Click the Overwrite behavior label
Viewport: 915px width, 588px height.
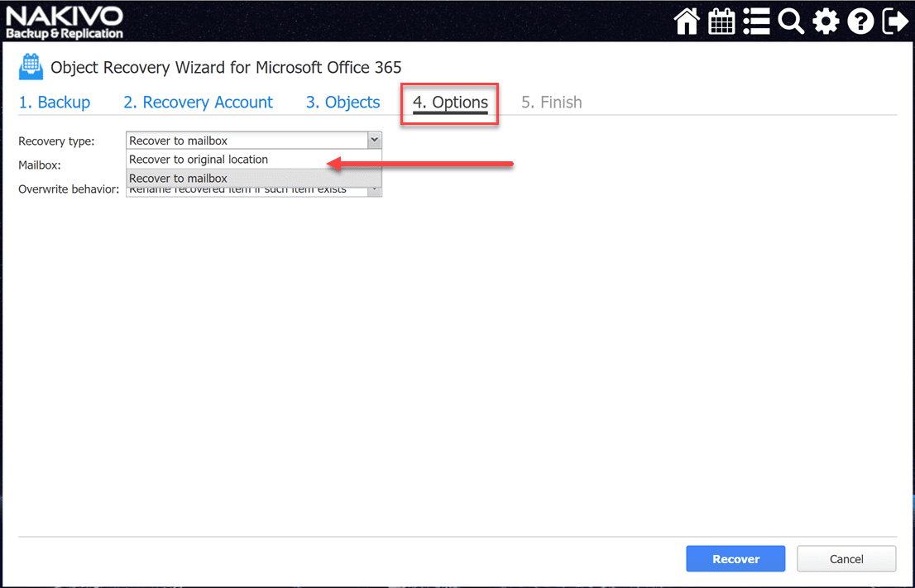pos(69,189)
